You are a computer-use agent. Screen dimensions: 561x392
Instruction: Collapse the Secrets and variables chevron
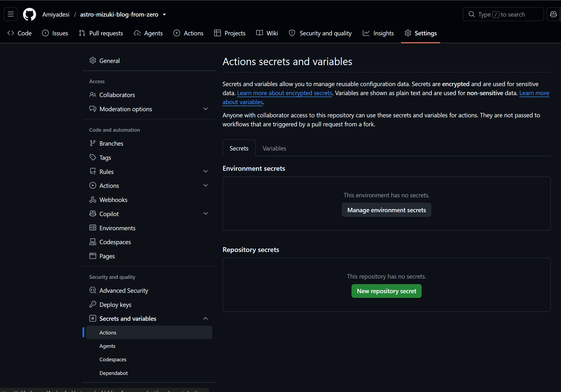[x=206, y=318]
